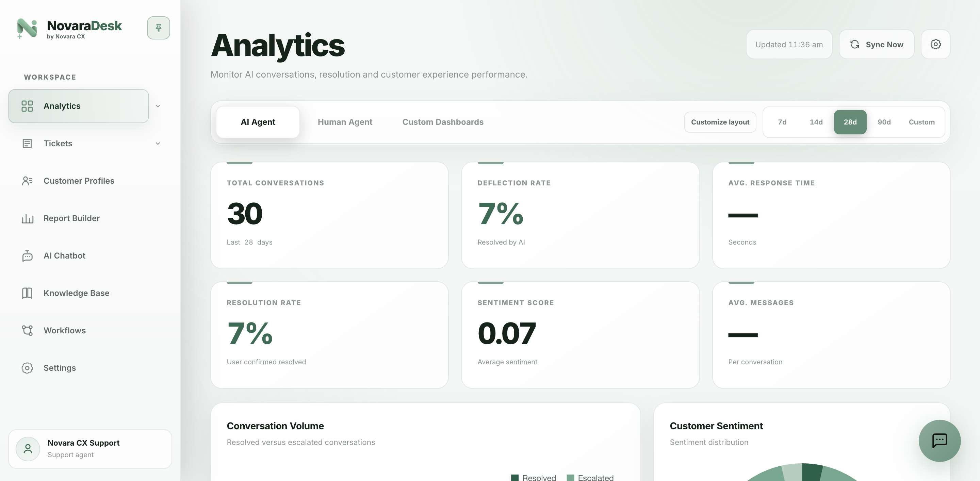Screen dimensions: 980x481
Task: Click the 'User confirmed resolved' caption
Action: pos(266,362)
